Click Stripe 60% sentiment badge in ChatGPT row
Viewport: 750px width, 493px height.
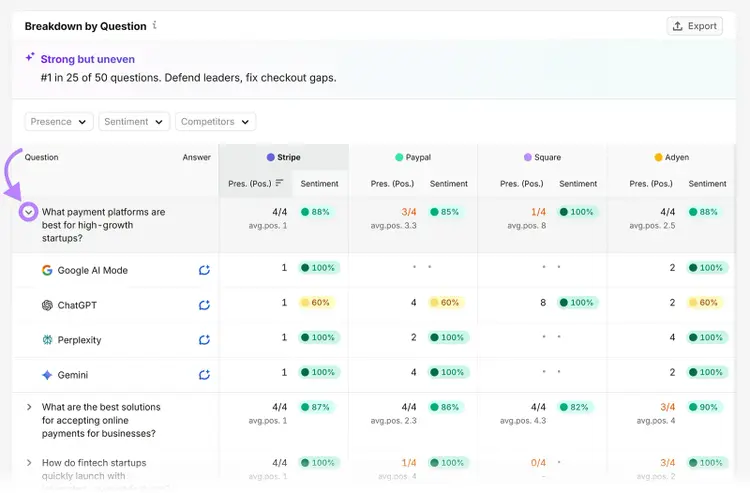[x=316, y=303]
